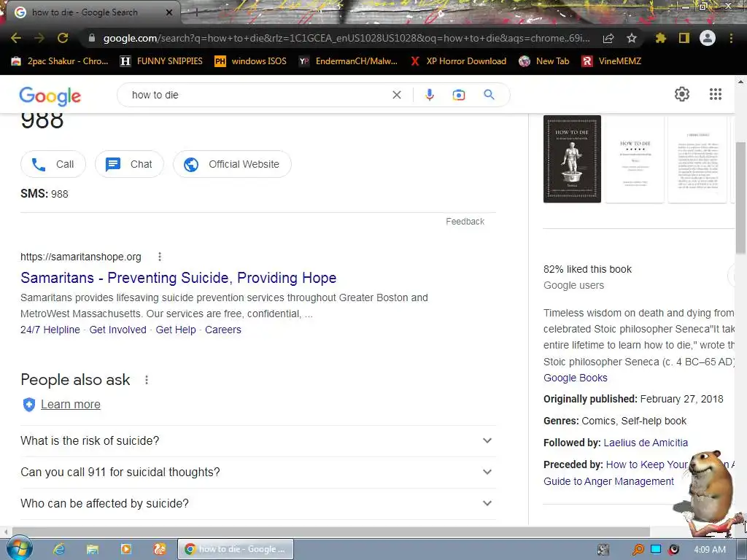Image resolution: width=747 pixels, height=560 pixels.
Task: Open the Chrome extensions puzzle icon
Action: pos(661,38)
